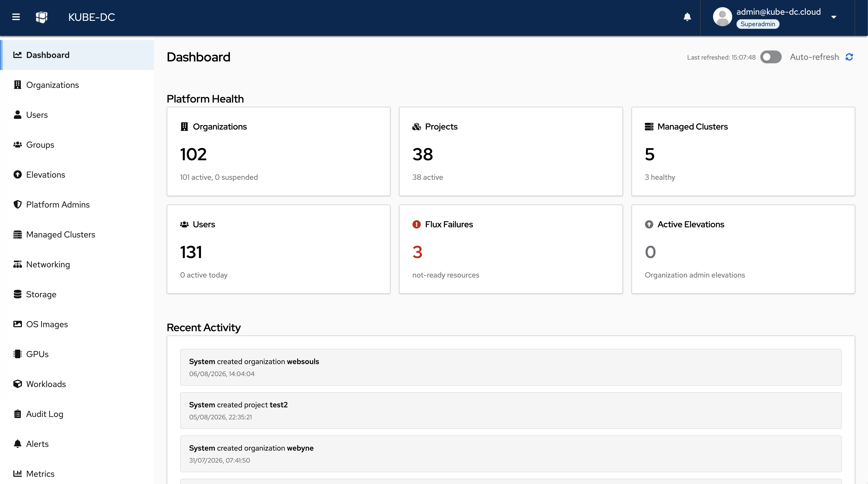Select the Dashboard chart icon in sidebar
868x484 pixels.
[x=18, y=55]
